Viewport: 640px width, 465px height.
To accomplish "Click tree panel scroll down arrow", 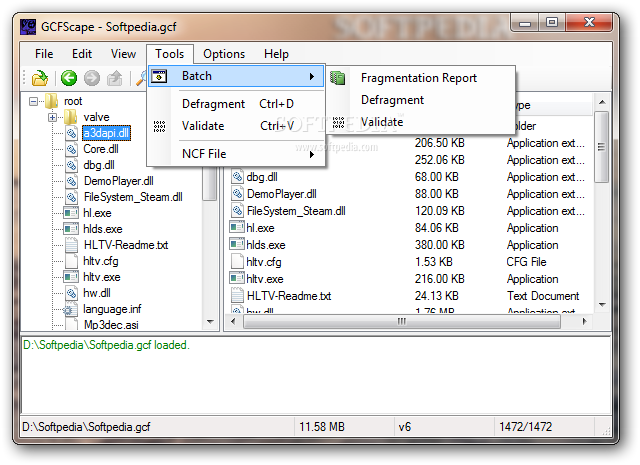I will (x=210, y=321).
